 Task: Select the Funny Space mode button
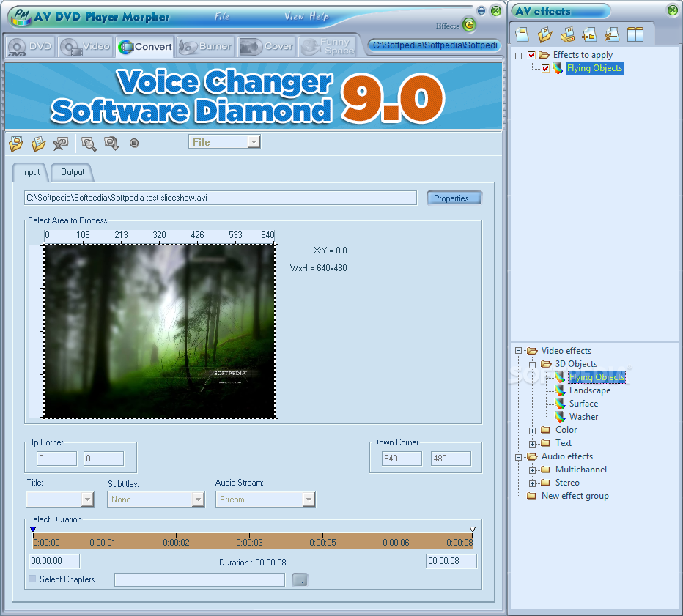(x=328, y=47)
